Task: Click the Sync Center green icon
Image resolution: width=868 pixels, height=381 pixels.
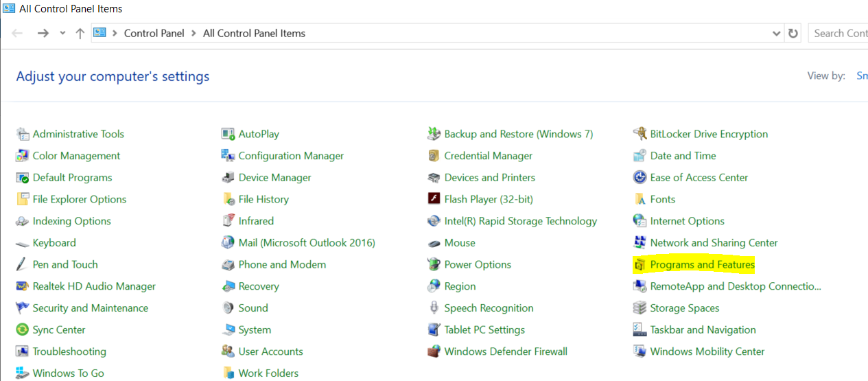Action: pyautogui.click(x=22, y=330)
